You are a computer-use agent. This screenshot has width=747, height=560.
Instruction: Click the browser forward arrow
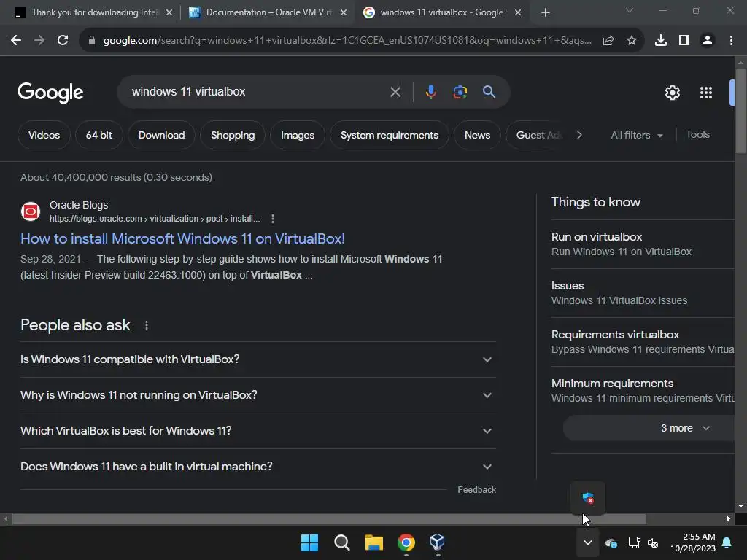coord(39,41)
